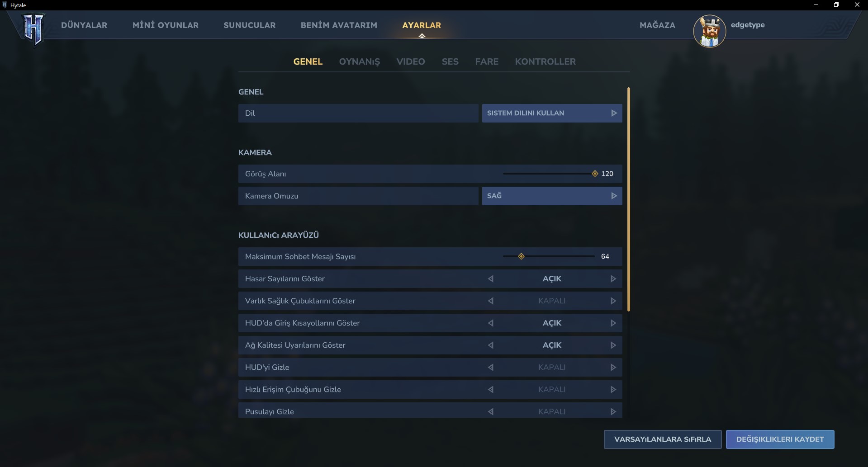Click arrow on Sistem Dilini Kullan dropdown
This screenshot has width=868, height=467.
point(614,113)
